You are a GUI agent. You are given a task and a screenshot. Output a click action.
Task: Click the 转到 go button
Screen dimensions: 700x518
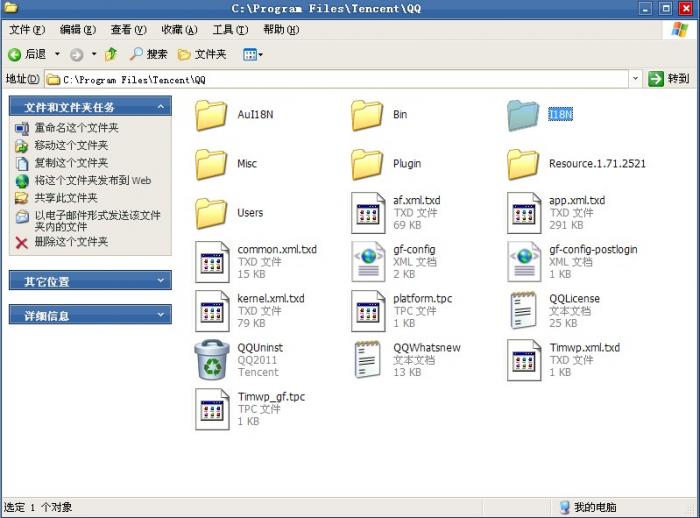669,79
